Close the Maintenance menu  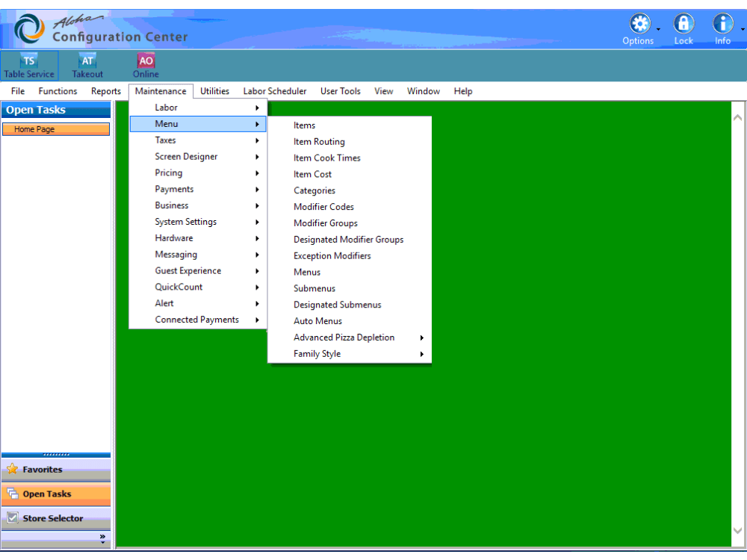(x=161, y=91)
